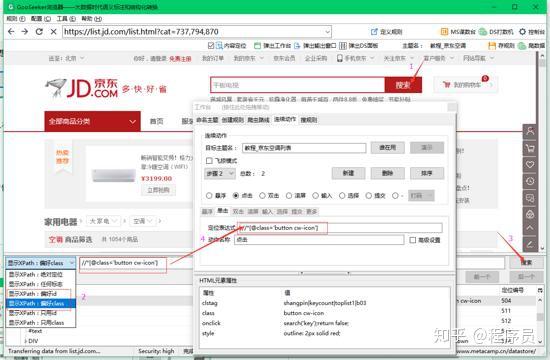Screen dimensions: 550x360
Task: Click the 目标主题名 input field
Action: point(304,148)
